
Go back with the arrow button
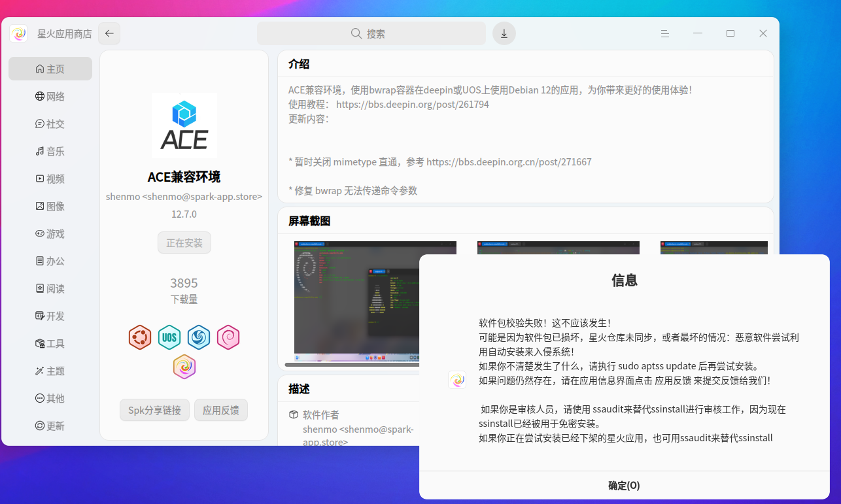pos(109,33)
